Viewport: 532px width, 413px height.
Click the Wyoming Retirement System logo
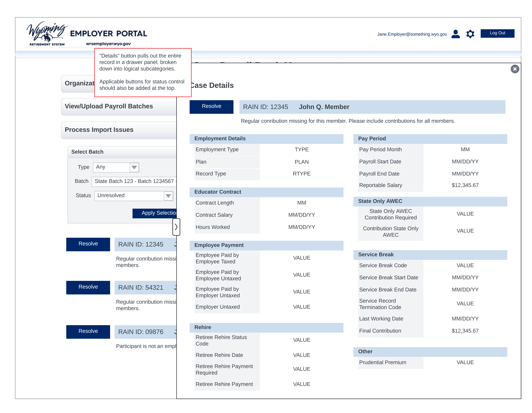(47, 34)
